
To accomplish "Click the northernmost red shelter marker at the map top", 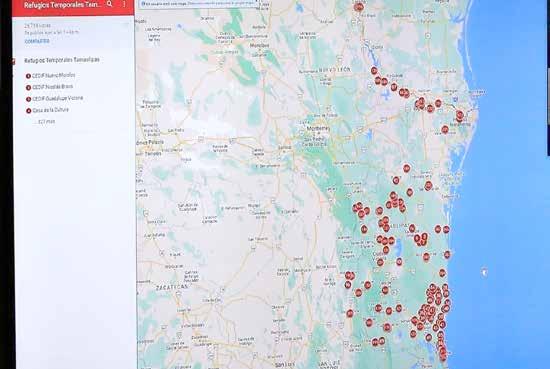I will click(358, 7).
